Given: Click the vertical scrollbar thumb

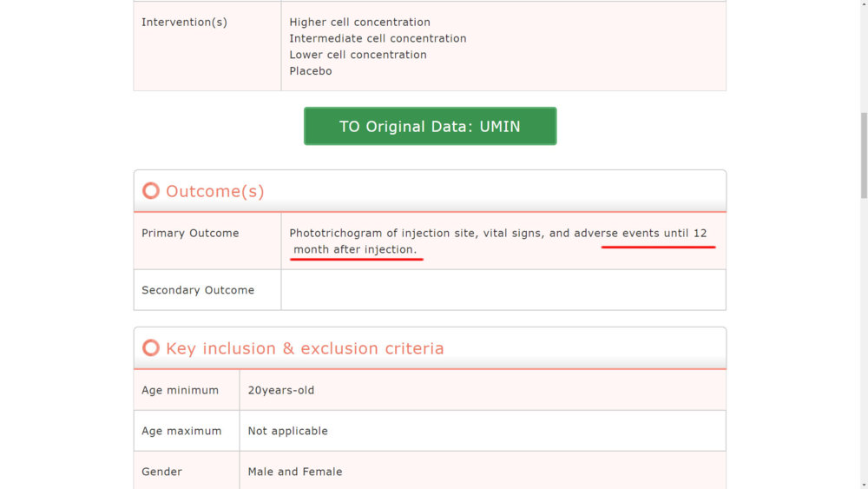Looking at the screenshot, I should coord(863,155).
